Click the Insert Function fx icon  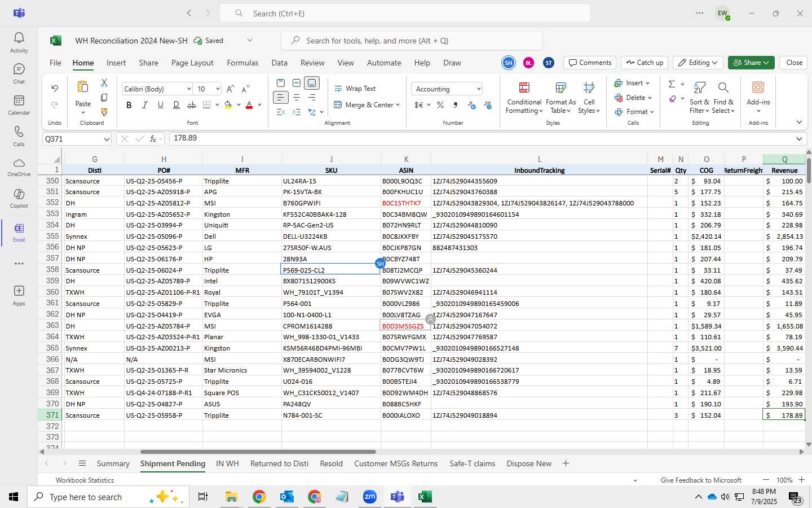click(x=153, y=139)
